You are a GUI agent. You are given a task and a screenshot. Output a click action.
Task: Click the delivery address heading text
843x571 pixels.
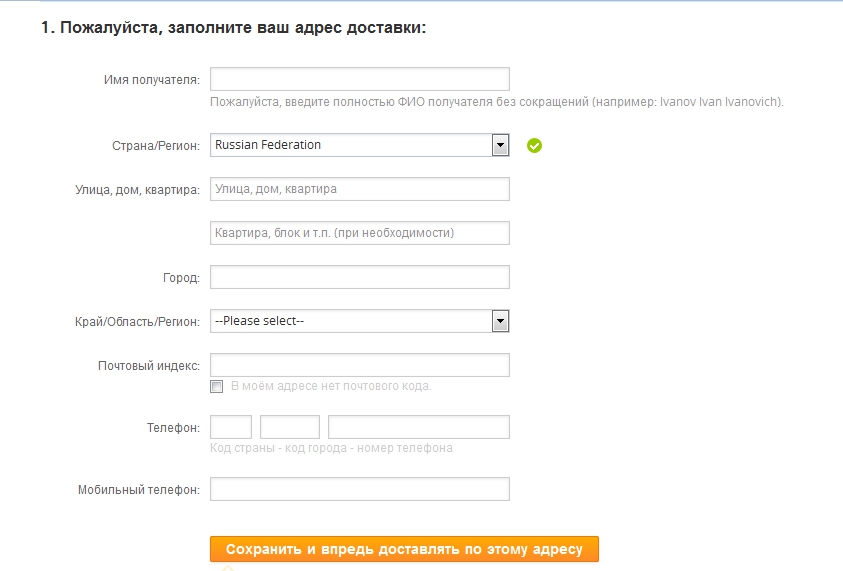coord(233,28)
